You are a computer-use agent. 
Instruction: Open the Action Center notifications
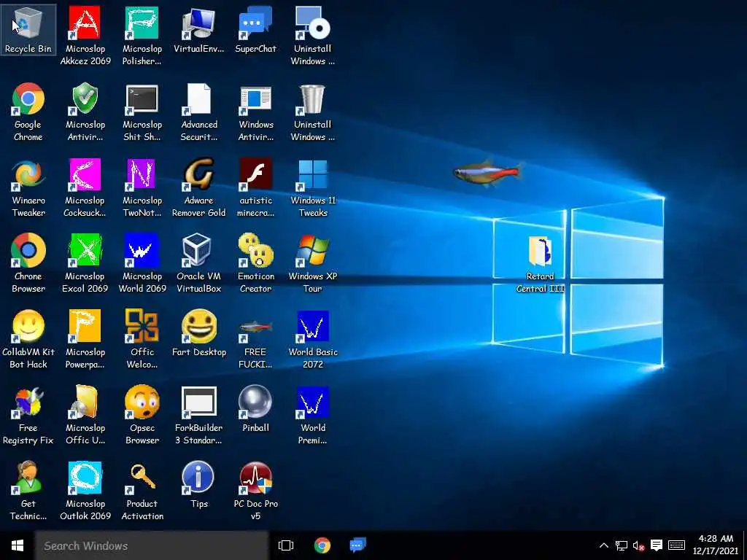click(x=657, y=545)
